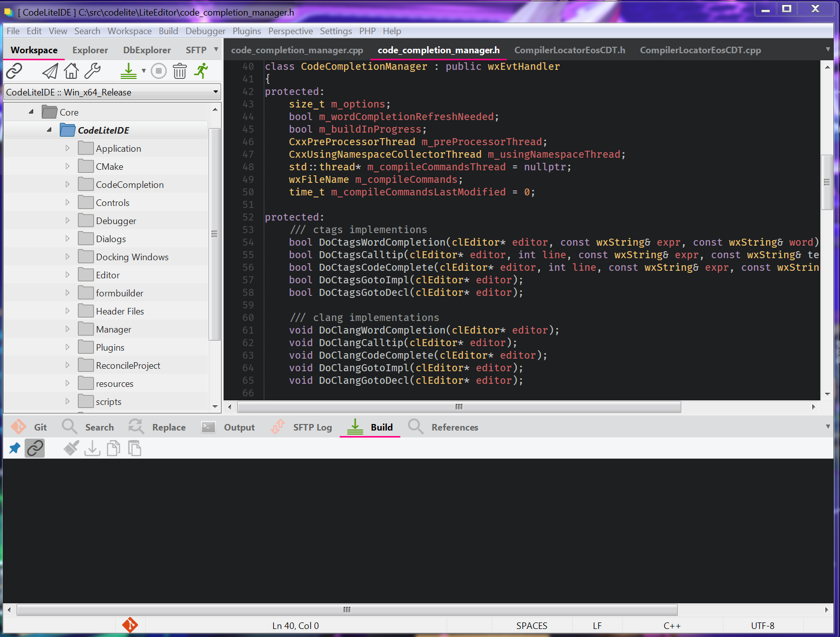
Task: Open the dropdown arrow next to the build icon
Action: (143, 71)
